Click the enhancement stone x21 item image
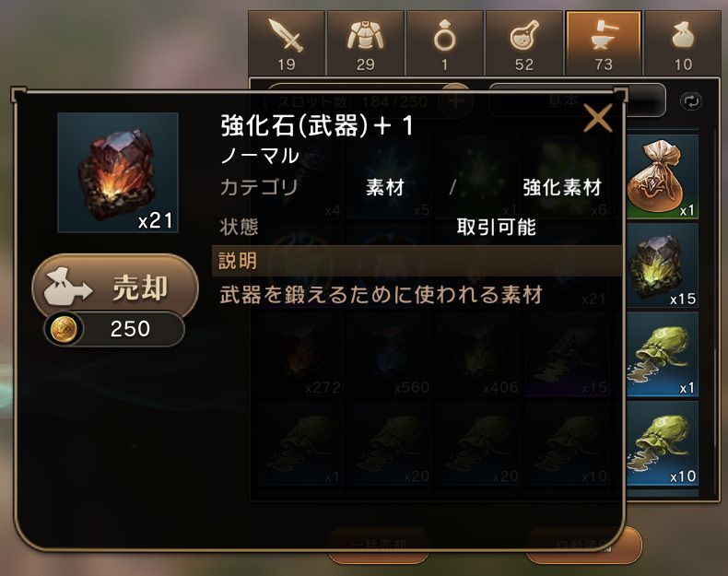This screenshot has height=576, width=728. [118, 172]
